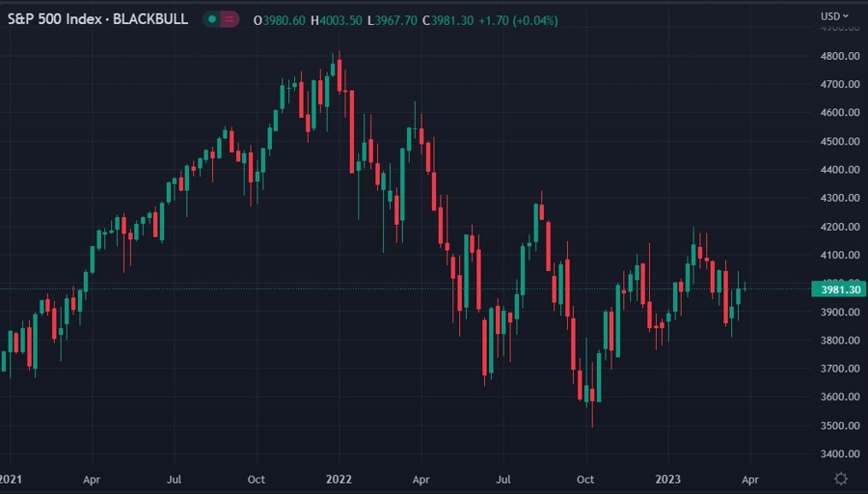This screenshot has height=494, width=868.
Task: Click the high value H4003.50
Action: (x=336, y=20)
